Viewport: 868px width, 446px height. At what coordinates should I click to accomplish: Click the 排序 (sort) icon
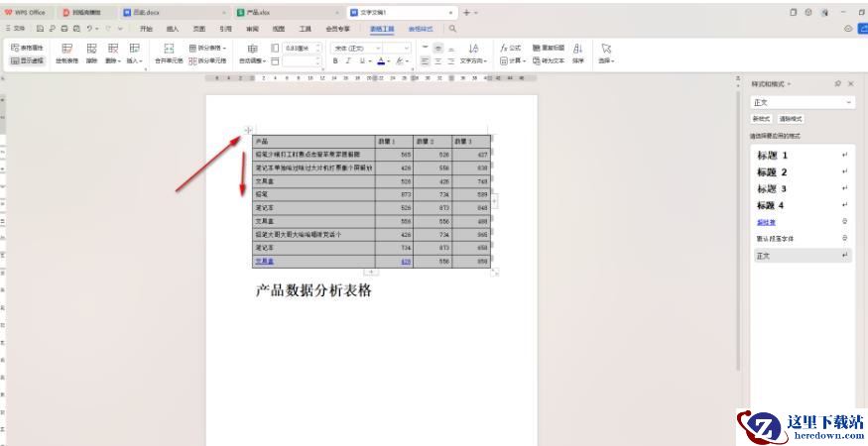click(x=577, y=53)
